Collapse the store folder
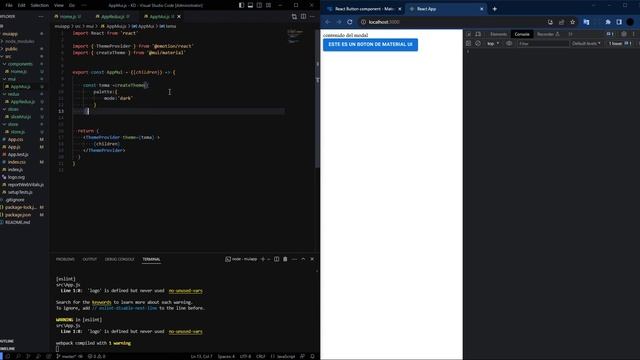This screenshot has width=640, height=360. tap(13, 124)
